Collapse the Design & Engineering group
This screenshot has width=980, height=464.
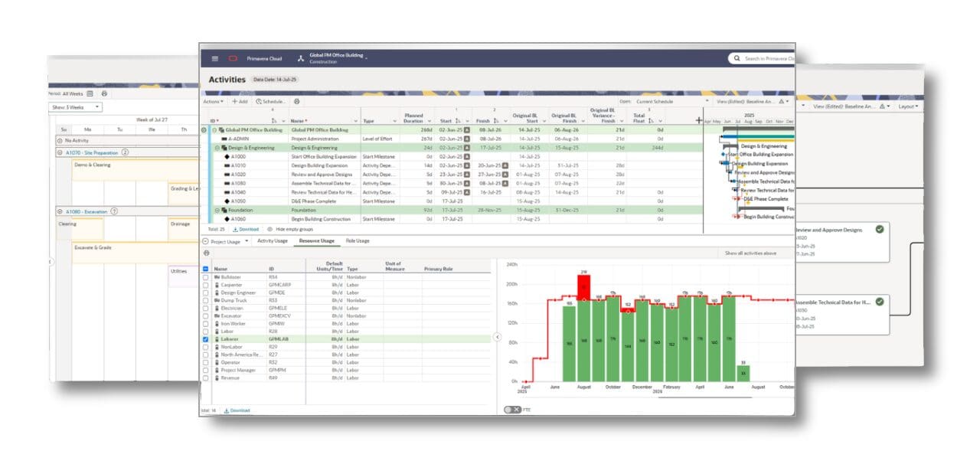[x=217, y=148]
